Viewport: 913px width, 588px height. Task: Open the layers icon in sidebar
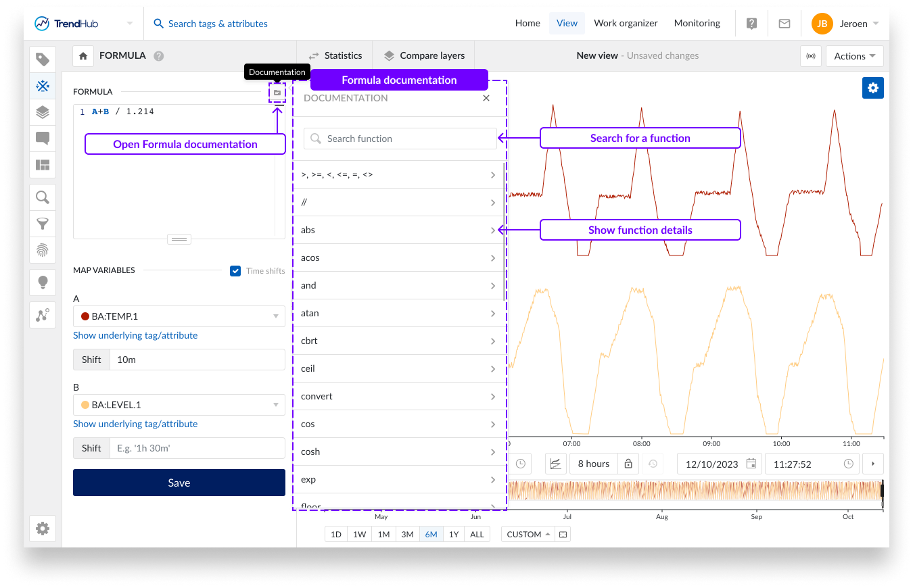click(x=43, y=112)
